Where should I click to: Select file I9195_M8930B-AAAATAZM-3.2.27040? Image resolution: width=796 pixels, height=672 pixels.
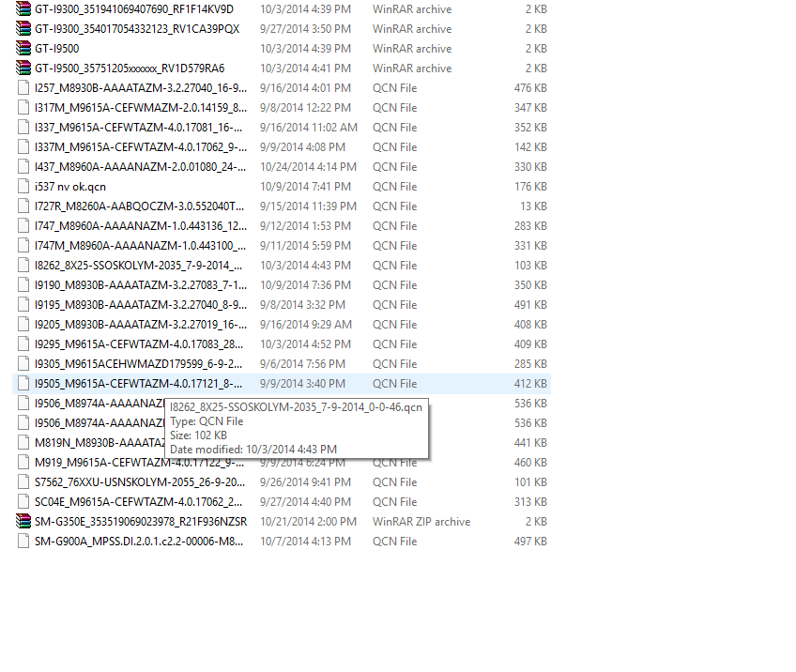tap(141, 304)
